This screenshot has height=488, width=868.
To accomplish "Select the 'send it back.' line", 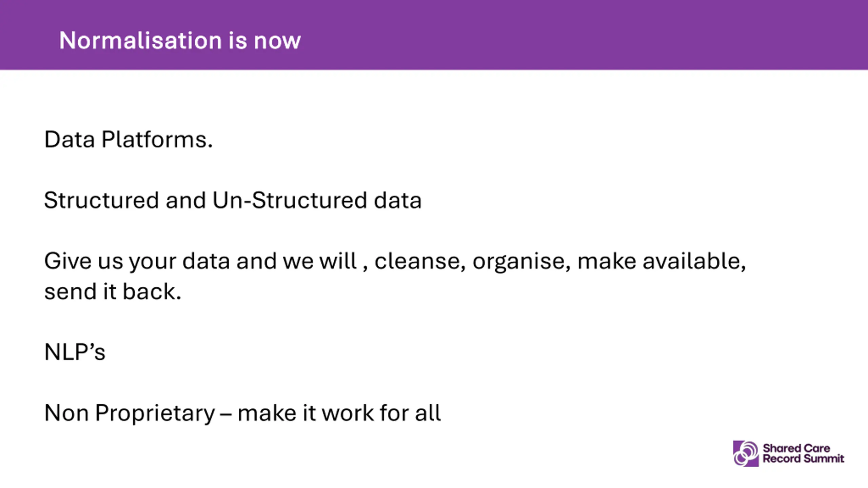I will pyautogui.click(x=113, y=291).
